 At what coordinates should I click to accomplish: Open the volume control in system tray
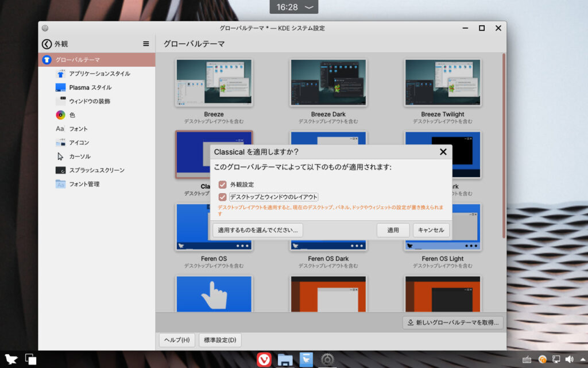(569, 360)
